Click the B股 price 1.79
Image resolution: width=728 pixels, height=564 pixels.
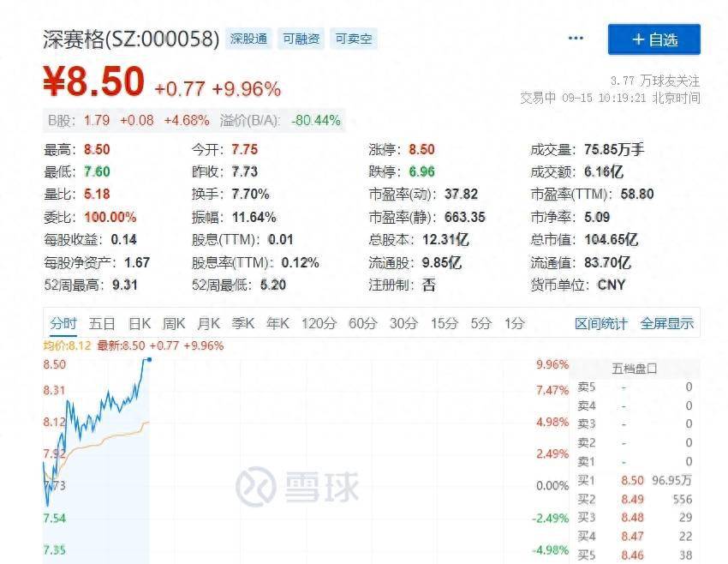(x=97, y=120)
